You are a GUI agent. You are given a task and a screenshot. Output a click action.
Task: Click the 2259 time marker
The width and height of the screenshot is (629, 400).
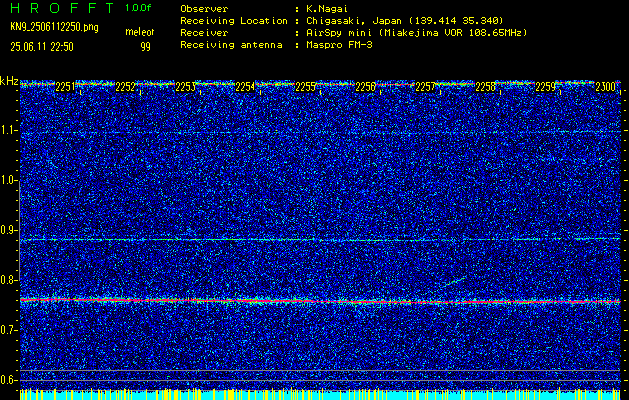coord(546,87)
